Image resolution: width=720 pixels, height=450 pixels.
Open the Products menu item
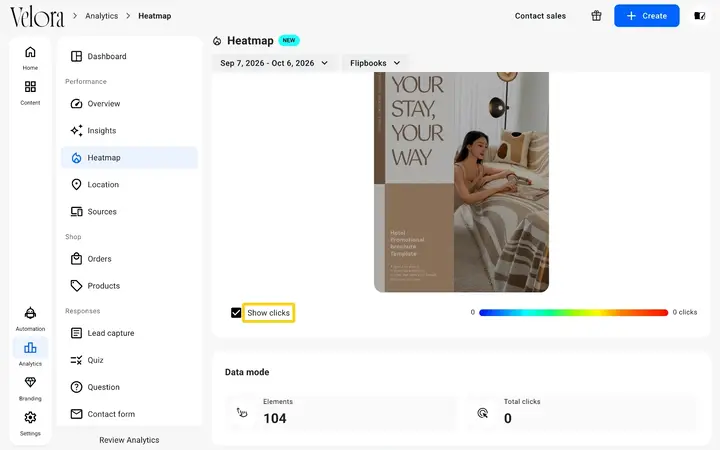(129, 286)
